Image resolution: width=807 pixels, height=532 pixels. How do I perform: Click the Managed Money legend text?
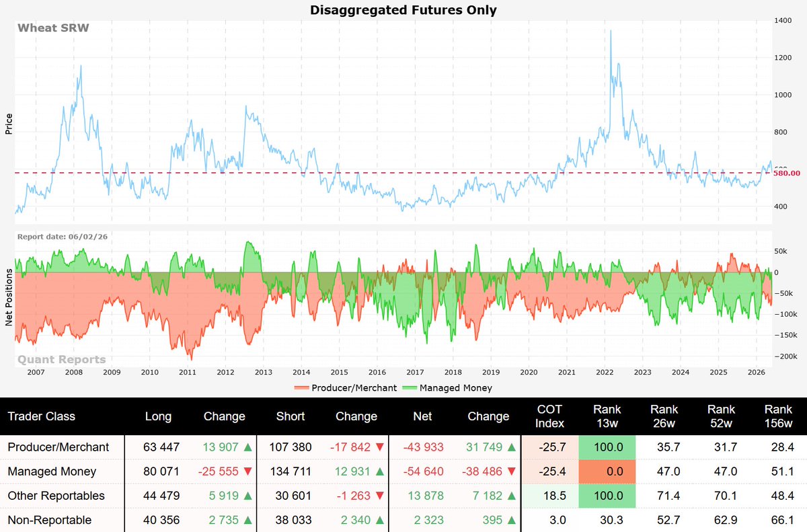(456, 388)
